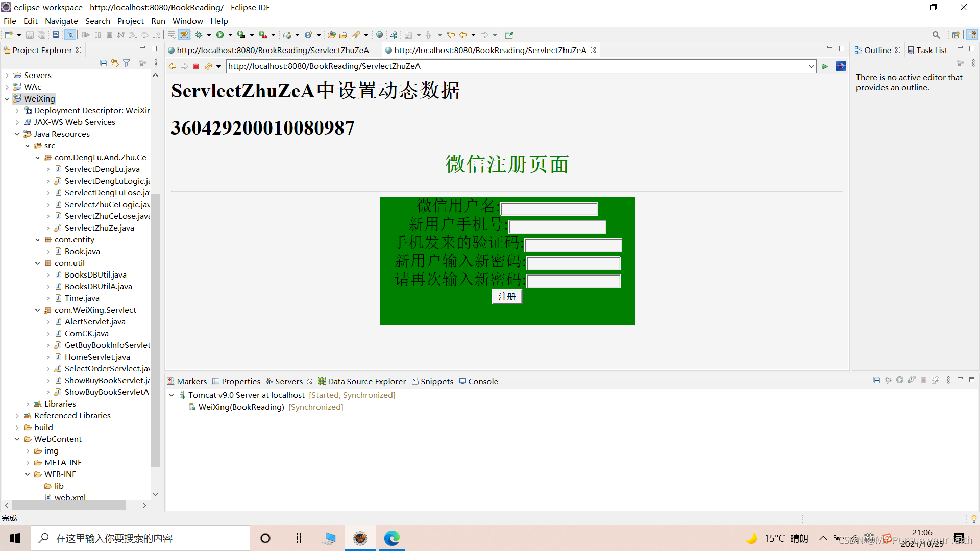Click the Project Explorer filter funnel icon
This screenshot has width=980, height=551.
126,63
